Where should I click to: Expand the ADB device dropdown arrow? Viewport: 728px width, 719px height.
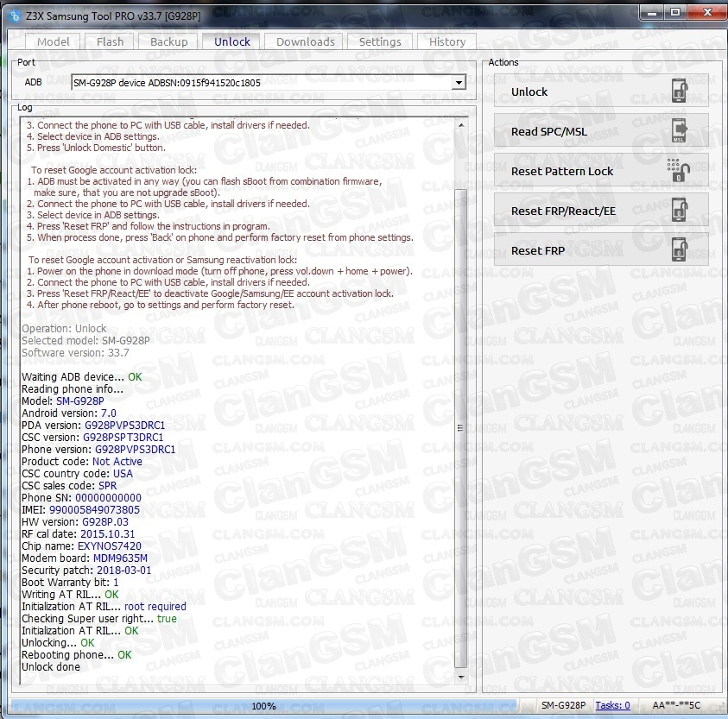click(459, 83)
